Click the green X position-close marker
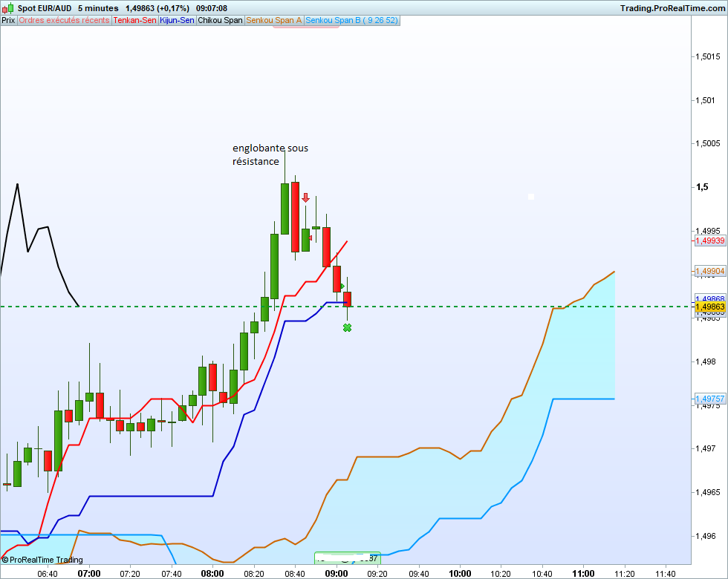Screen dimensions: 728x579 click(348, 328)
